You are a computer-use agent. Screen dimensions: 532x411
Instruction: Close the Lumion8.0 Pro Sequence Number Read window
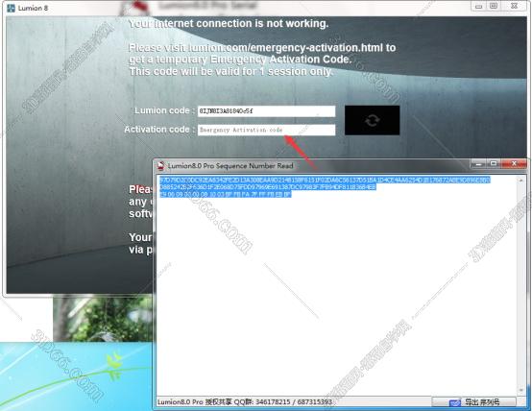coord(515,164)
